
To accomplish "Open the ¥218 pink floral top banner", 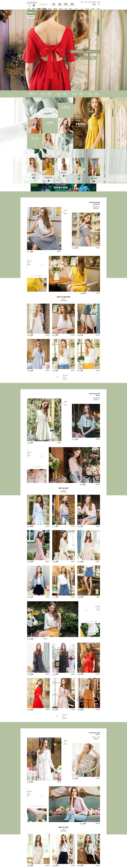I will click(74, 465).
